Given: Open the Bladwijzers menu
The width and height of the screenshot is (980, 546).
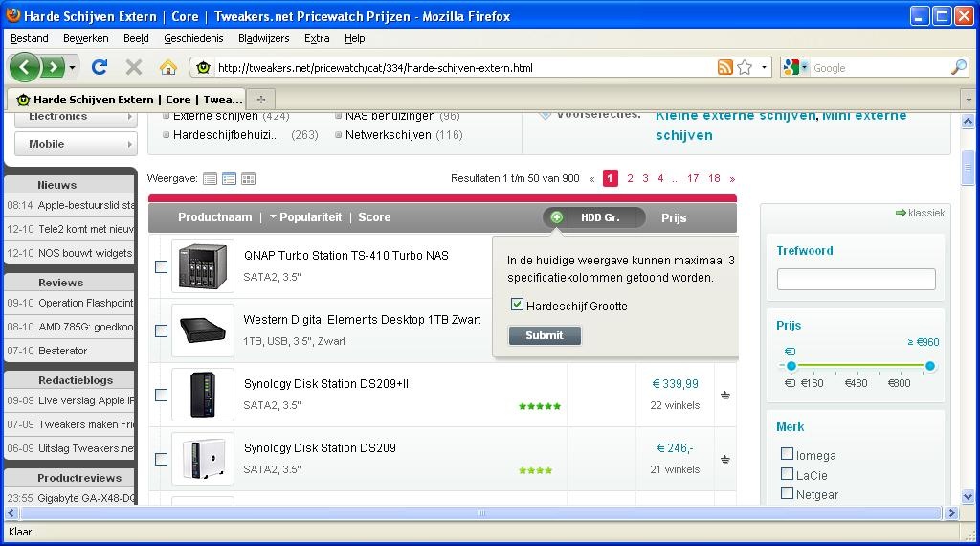Looking at the screenshot, I should 264,38.
